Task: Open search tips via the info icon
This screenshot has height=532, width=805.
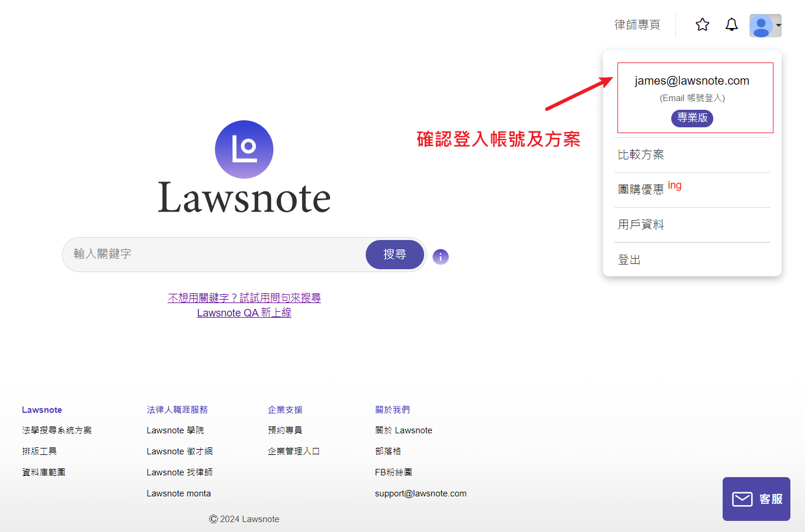Action: tap(440, 256)
